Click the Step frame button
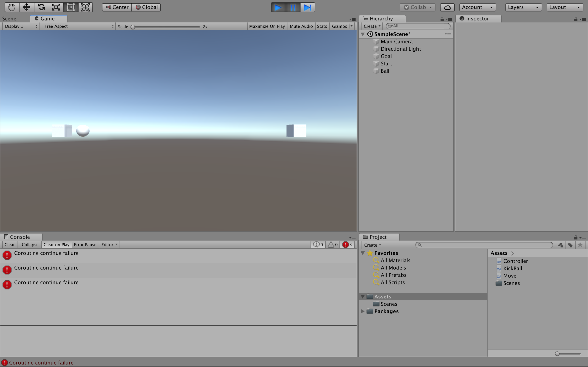 pyautogui.click(x=307, y=7)
